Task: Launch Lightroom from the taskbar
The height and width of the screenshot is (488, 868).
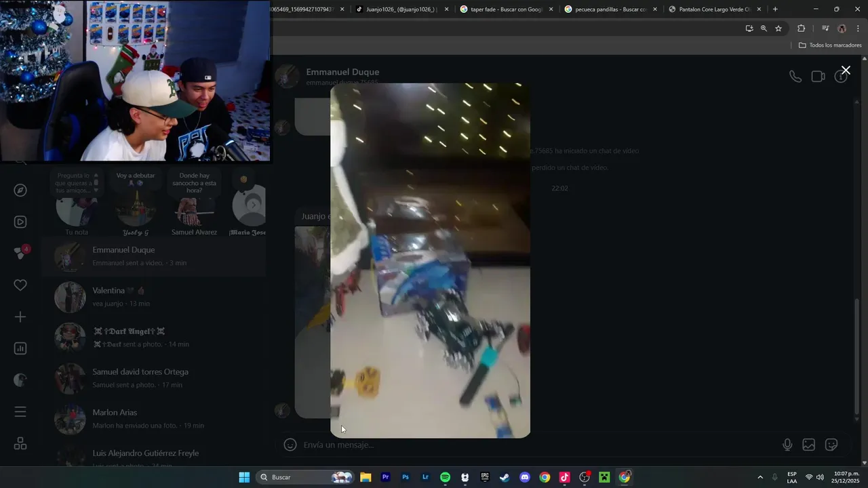Action: [x=425, y=477]
